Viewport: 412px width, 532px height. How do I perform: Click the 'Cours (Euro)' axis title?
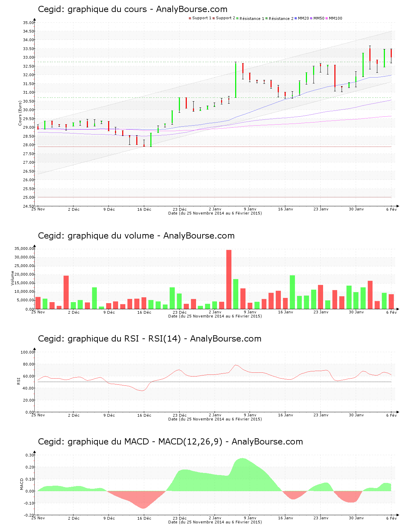(x=20, y=113)
